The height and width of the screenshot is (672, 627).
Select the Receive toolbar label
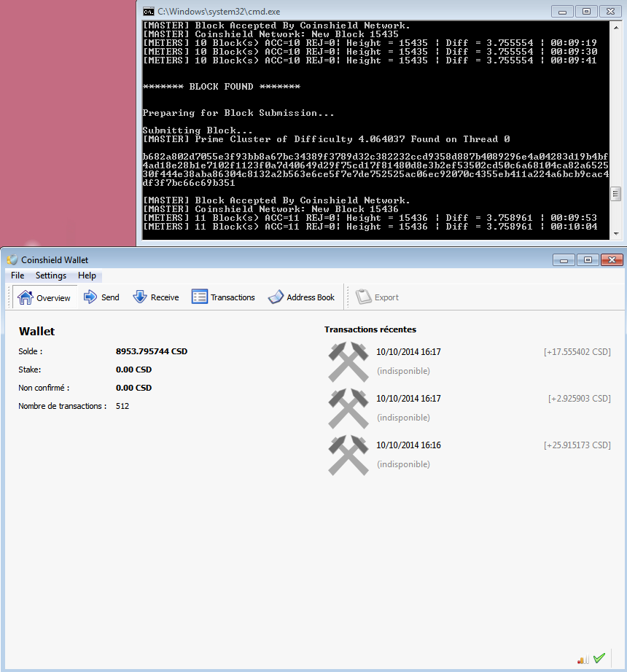(x=165, y=297)
